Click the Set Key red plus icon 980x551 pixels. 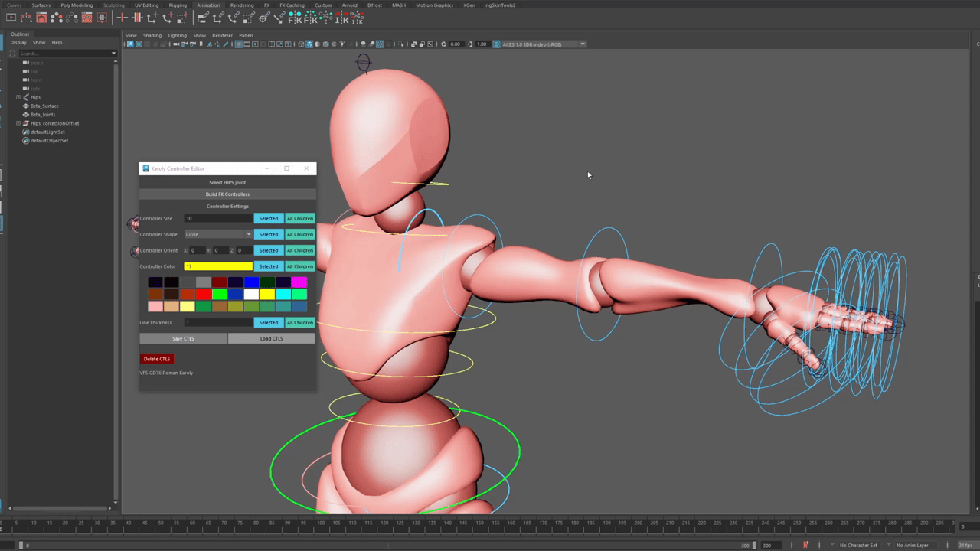click(x=122, y=18)
